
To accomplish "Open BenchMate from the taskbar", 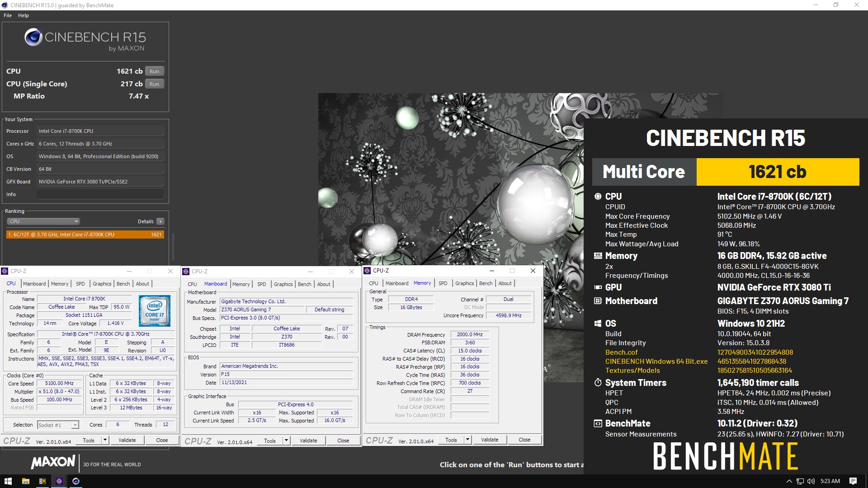I will point(42,481).
